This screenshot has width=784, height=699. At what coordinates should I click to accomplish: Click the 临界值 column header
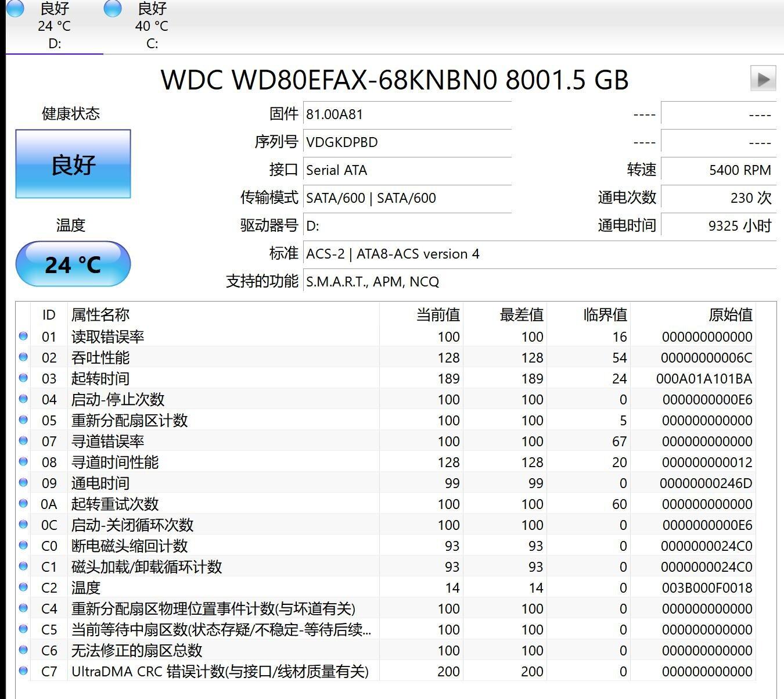coord(589,315)
